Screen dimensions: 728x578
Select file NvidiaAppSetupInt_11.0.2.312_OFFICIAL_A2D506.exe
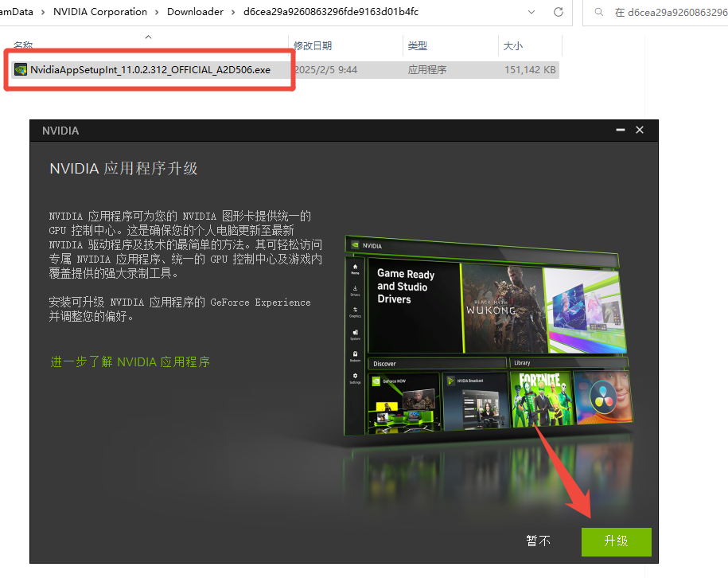click(150, 70)
